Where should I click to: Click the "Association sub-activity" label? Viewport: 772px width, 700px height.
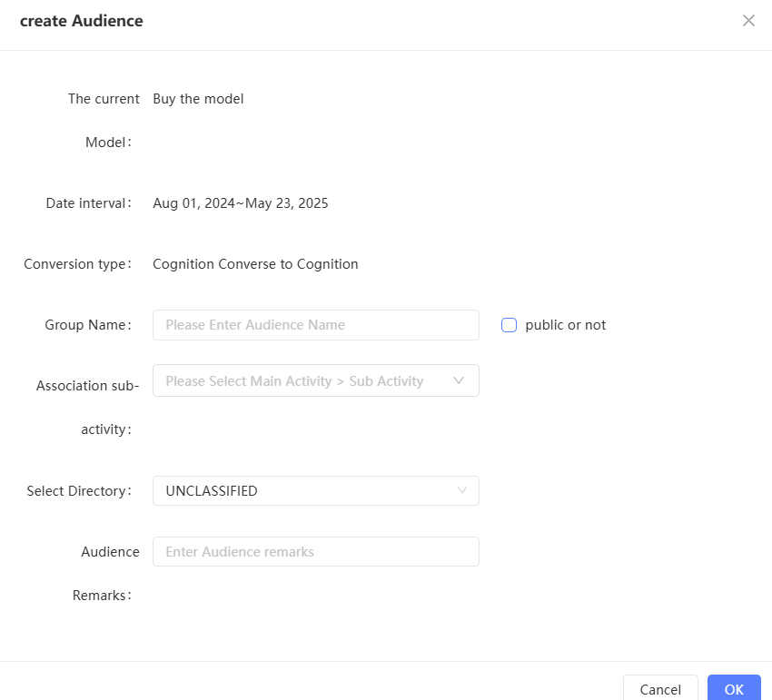87,386
